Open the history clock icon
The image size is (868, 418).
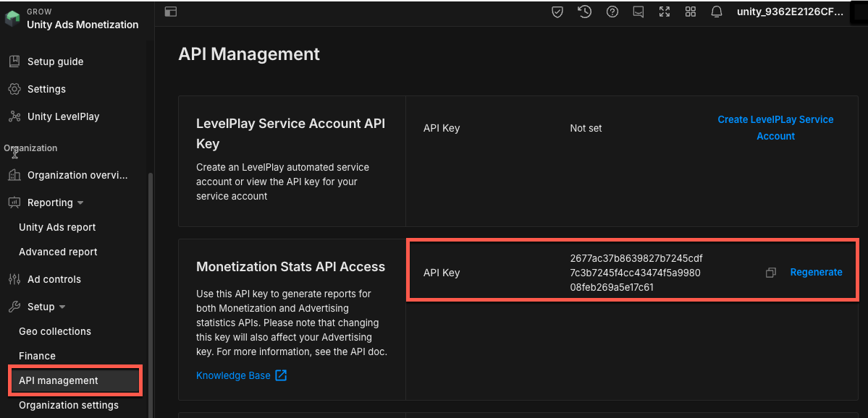click(585, 12)
